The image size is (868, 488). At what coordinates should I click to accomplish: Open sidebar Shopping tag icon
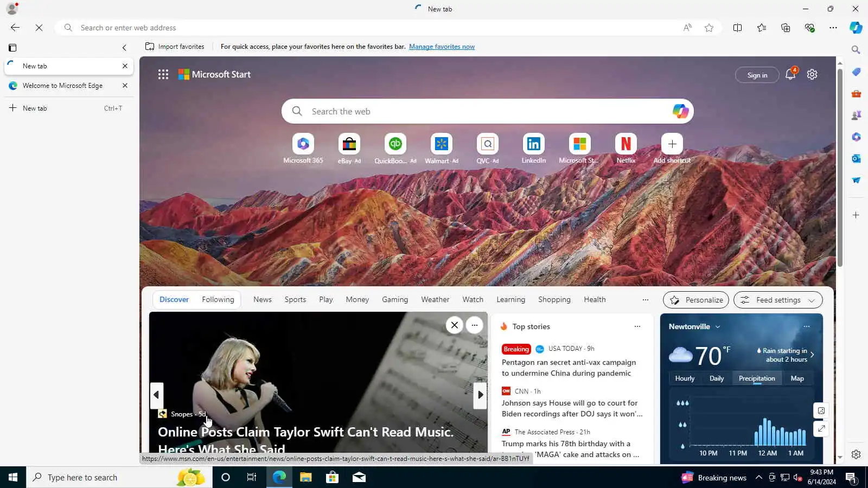[856, 72]
